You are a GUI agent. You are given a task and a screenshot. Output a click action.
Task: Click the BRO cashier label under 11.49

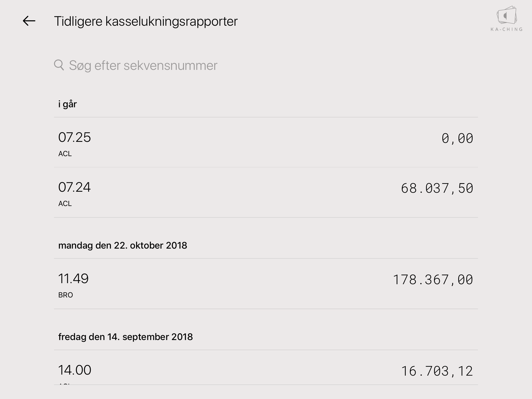(x=65, y=295)
